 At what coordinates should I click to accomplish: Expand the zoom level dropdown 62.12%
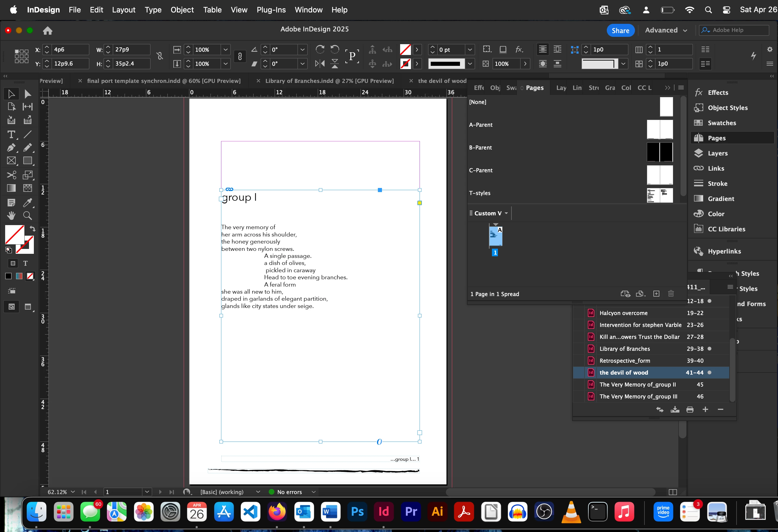(x=73, y=492)
